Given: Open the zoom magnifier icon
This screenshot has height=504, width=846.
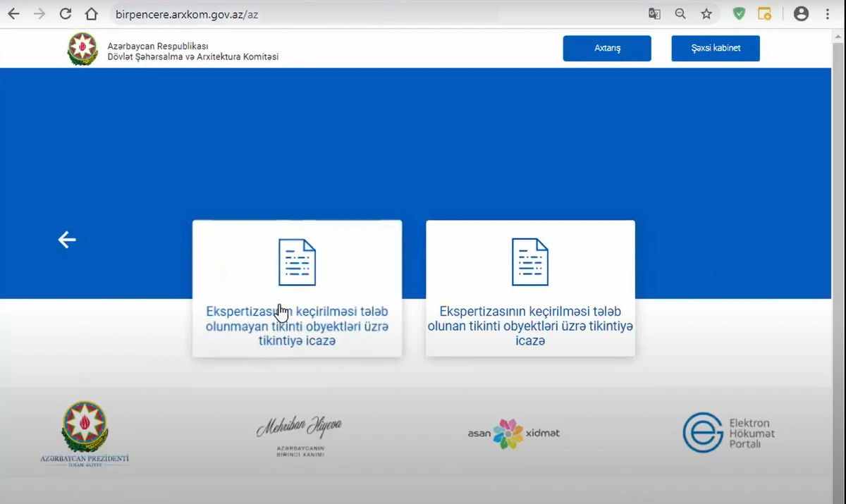Looking at the screenshot, I should (680, 13).
